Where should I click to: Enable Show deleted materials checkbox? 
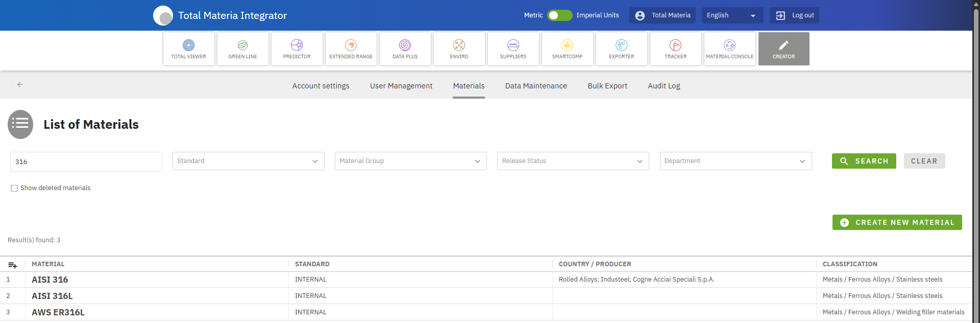point(14,188)
